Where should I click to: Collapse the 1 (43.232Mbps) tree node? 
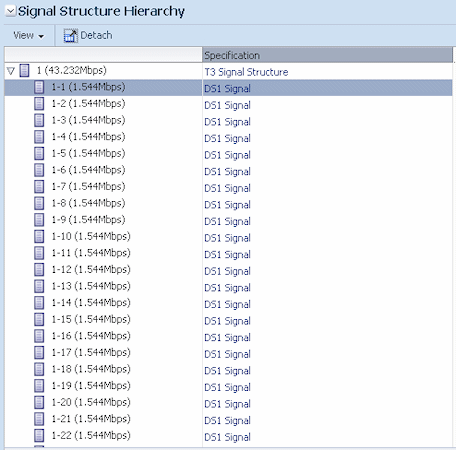[11, 71]
